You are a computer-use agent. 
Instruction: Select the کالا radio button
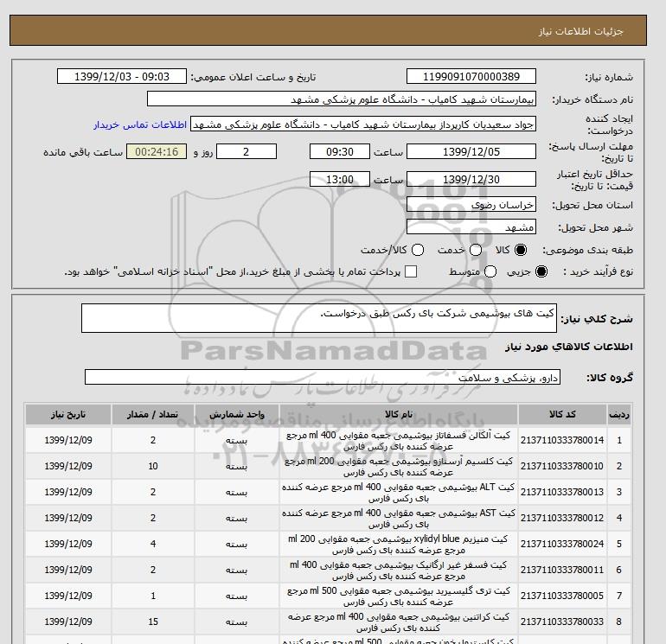coord(521,250)
